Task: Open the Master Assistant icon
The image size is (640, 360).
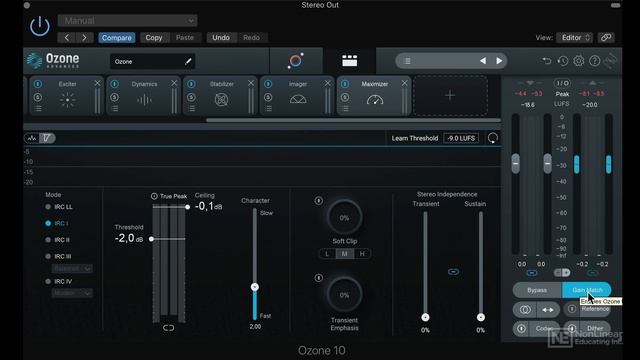Action: tap(296, 61)
